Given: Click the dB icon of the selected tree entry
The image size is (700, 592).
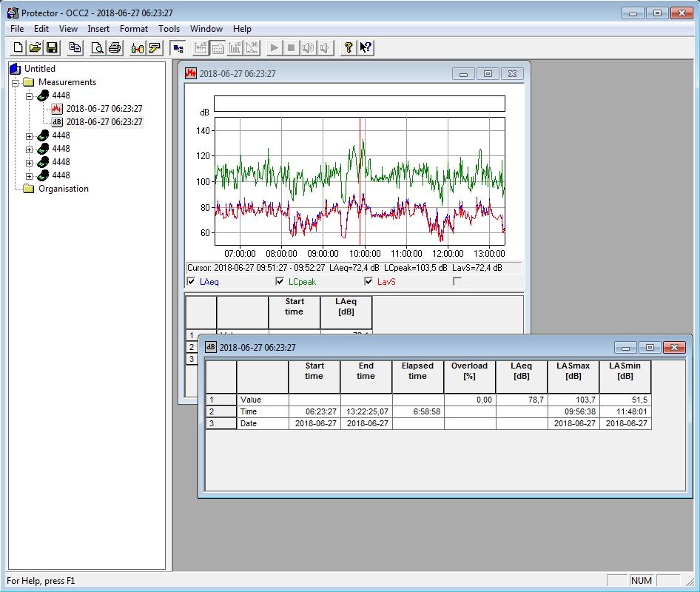Looking at the screenshot, I should click(57, 122).
